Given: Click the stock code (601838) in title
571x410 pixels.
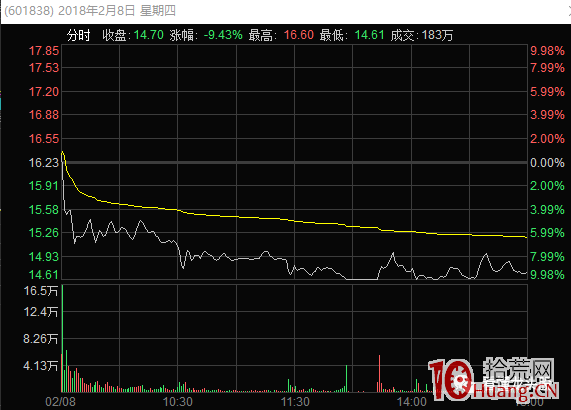Looking at the screenshot, I should coord(29,11).
